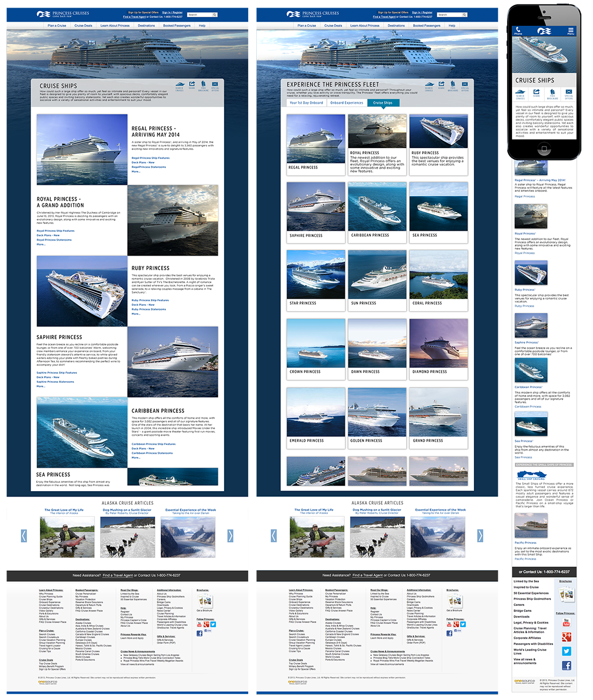The image size is (593, 700).
Task: Open Plan a Cruise in the left mockup nav
Action: click(x=57, y=26)
